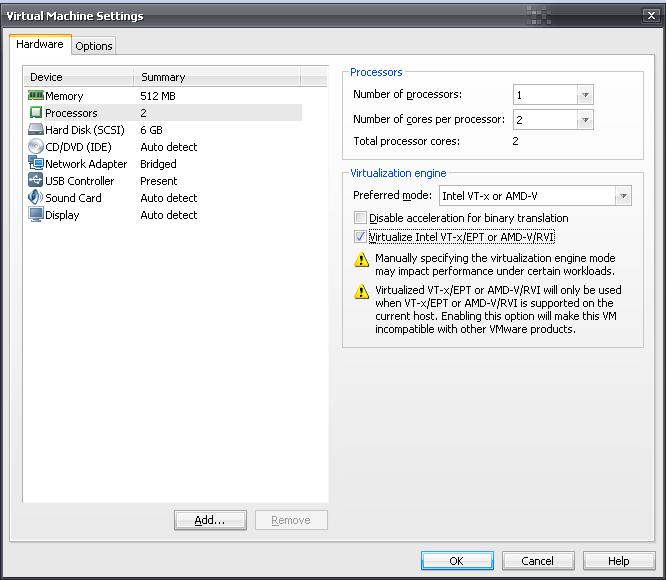Click the USB Controller icon

36,180
